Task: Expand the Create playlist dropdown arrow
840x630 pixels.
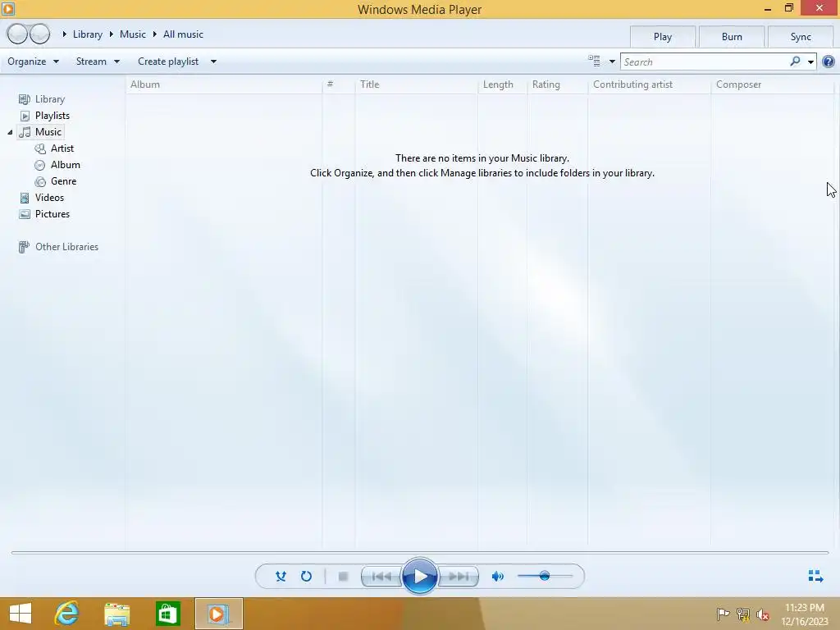Action: (x=213, y=62)
